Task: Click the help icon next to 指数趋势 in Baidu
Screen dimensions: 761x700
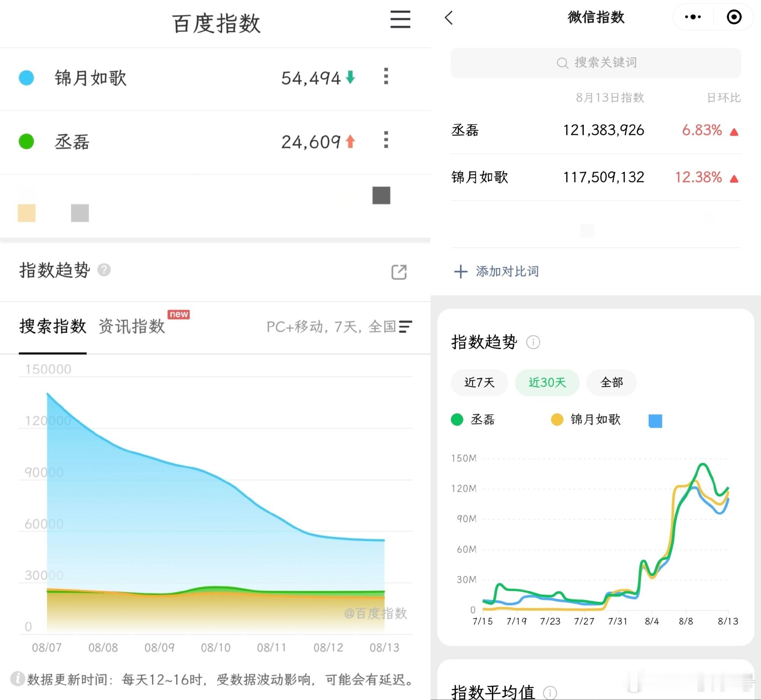Action: pyautogui.click(x=104, y=270)
